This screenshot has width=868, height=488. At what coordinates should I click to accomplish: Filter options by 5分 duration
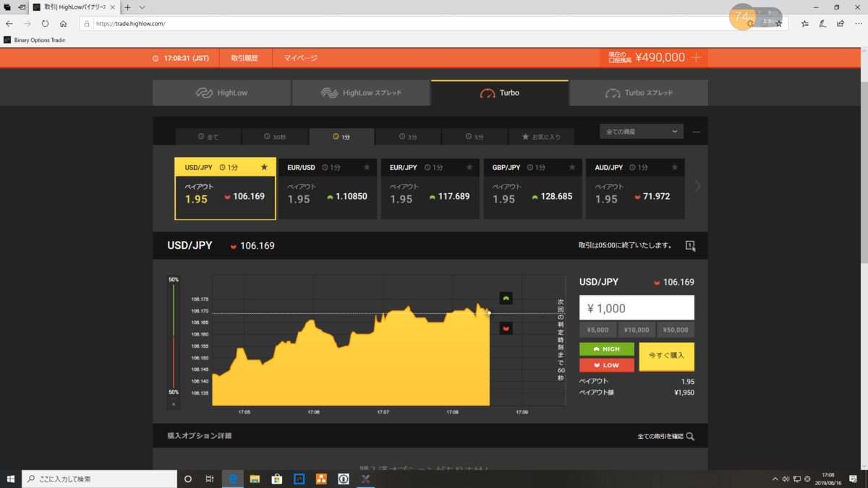[475, 137]
